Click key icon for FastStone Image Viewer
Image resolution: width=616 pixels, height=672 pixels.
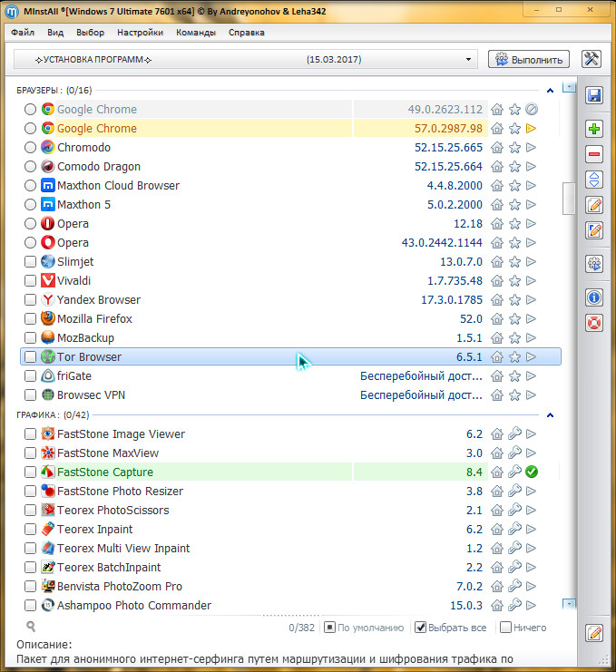pos(514,433)
